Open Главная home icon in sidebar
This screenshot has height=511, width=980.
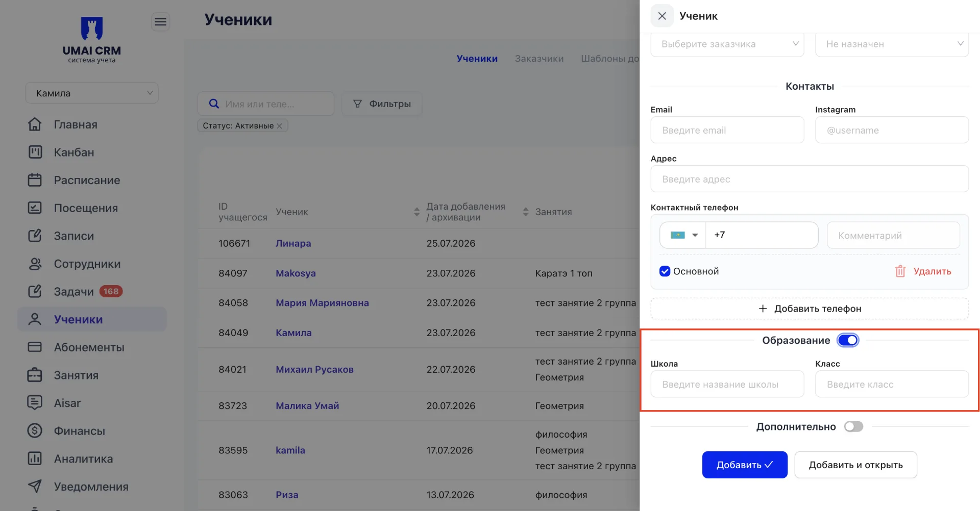tap(35, 124)
